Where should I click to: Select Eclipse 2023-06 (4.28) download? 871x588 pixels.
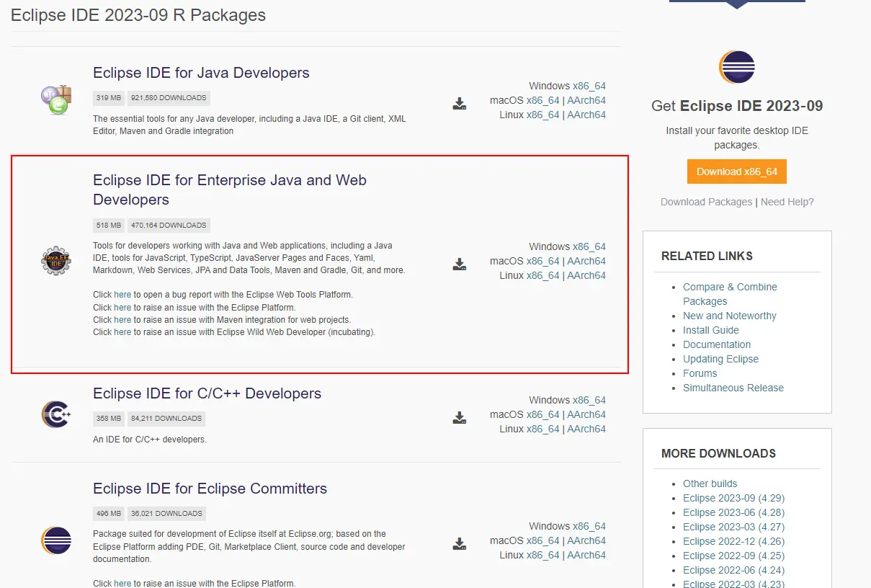(733, 512)
